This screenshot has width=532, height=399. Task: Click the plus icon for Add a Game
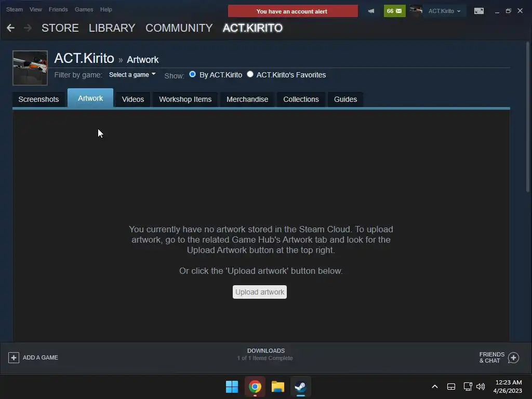point(14,357)
